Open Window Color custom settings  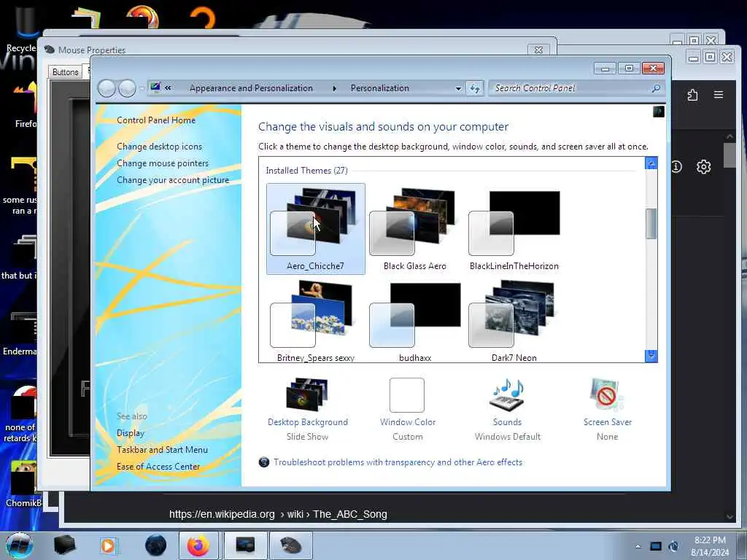407,409
